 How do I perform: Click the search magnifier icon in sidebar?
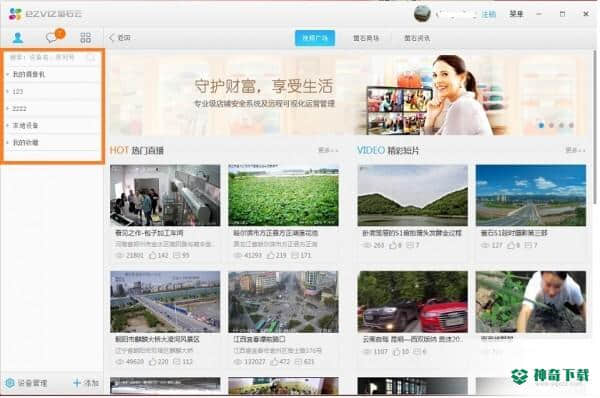coord(91,58)
